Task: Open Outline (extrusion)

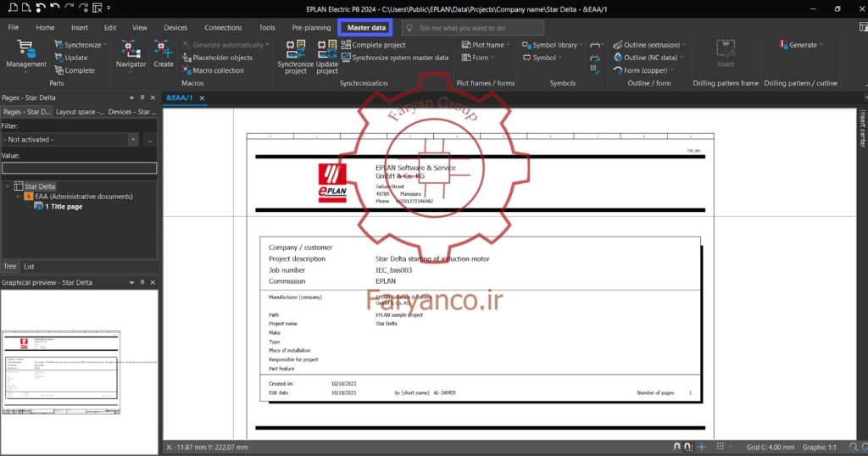Action: 649,45
